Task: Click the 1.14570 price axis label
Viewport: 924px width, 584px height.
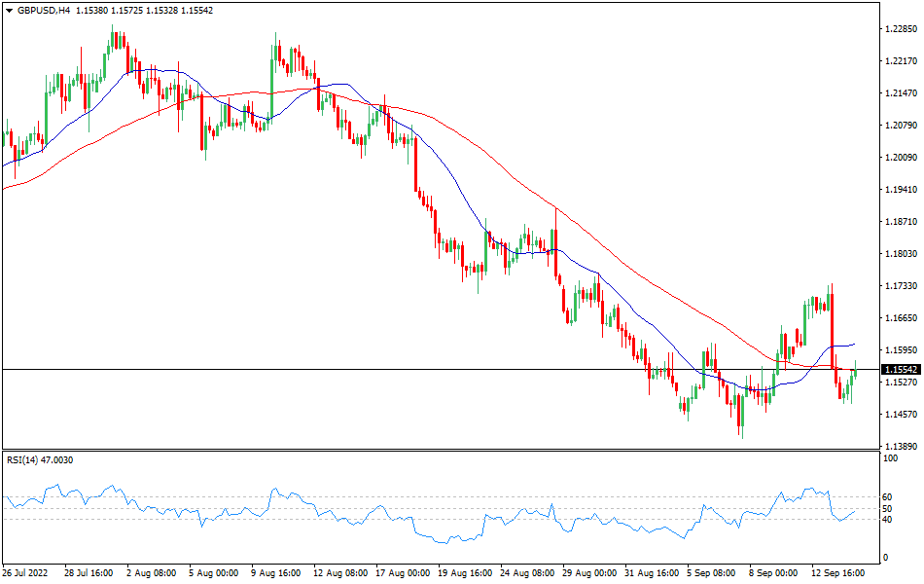Action: (901, 415)
